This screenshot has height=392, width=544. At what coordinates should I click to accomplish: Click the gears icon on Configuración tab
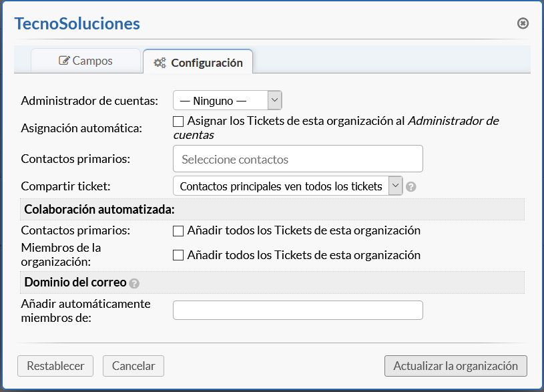(x=160, y=63)
